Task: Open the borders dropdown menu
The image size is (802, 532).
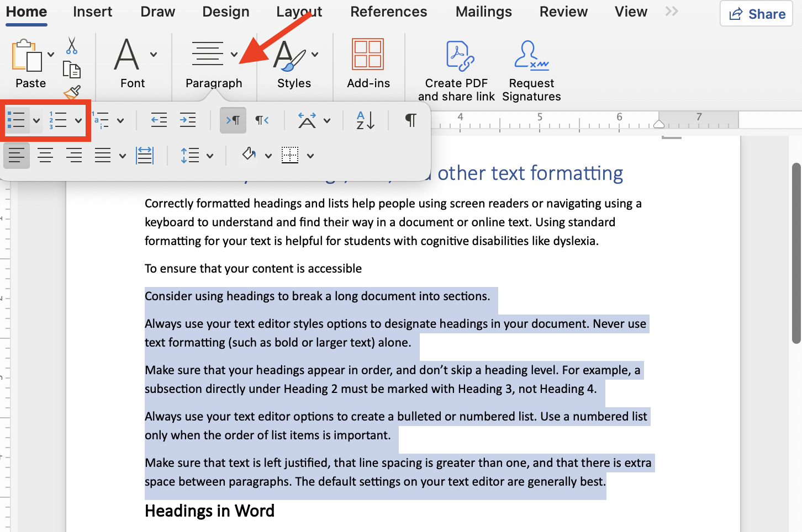Action: pyautogui.click(x=310, y=155)
